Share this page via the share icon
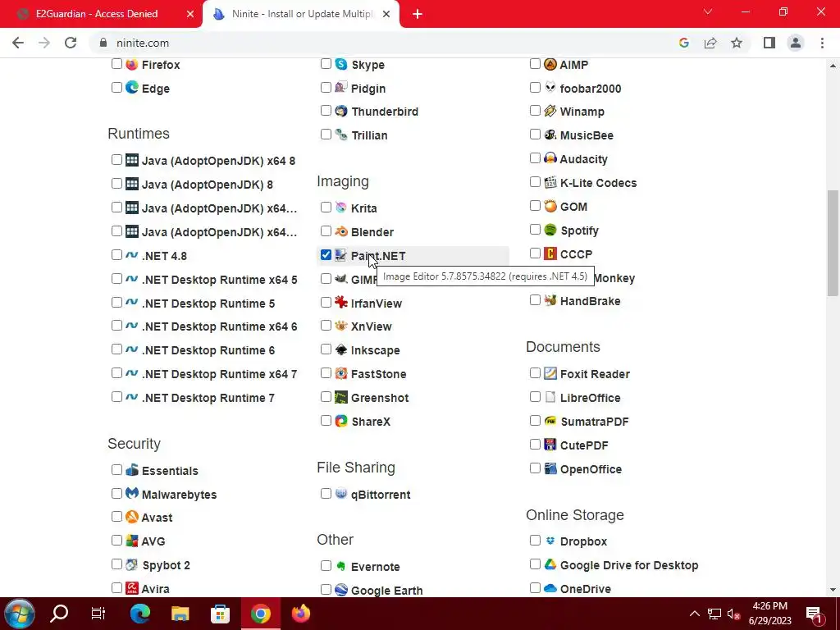Screen dimensions: 840x630 [710, 43]
